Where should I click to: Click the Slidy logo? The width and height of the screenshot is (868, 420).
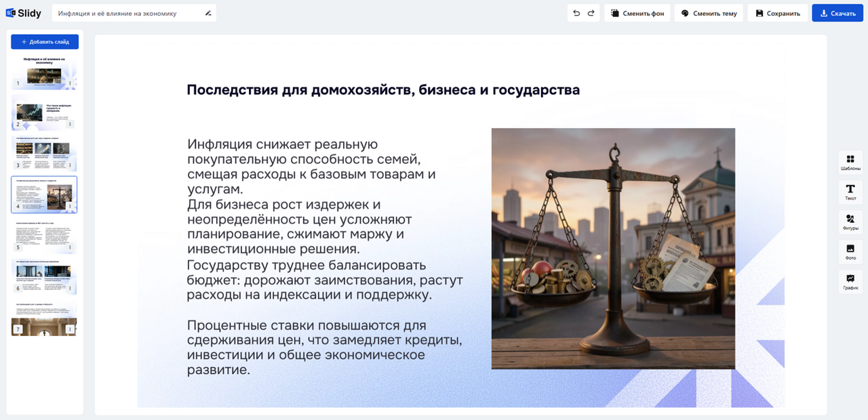(x=24, y=13)
